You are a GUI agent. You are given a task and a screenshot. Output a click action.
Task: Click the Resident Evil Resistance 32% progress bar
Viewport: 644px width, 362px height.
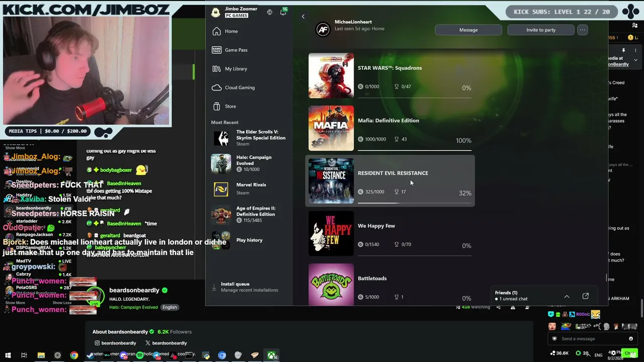[415, 203]
